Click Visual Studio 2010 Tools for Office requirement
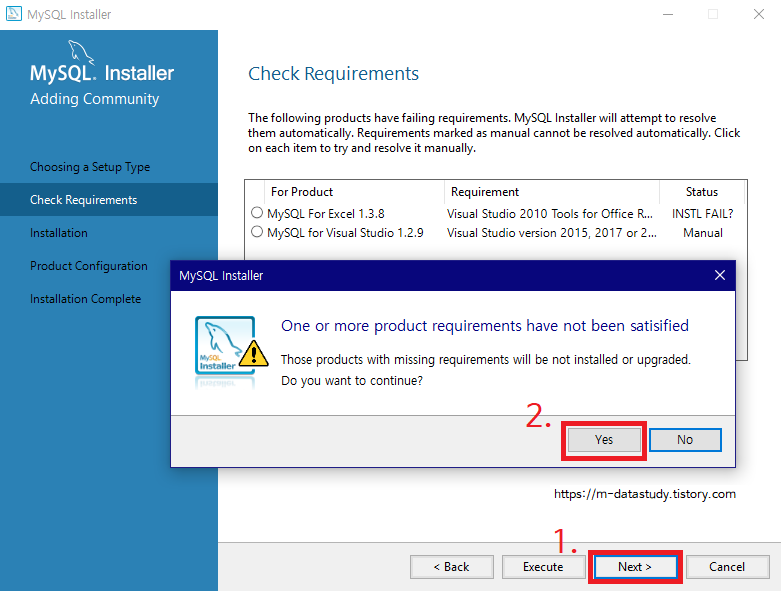This screenshot has width=781, height=591. pyautogui.click(x=550, y=214)
